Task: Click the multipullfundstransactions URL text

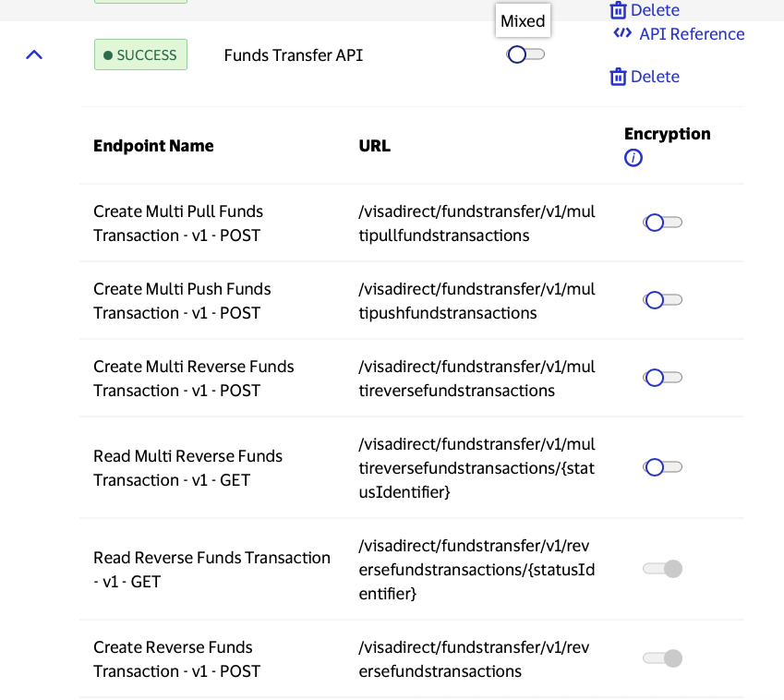Action: point(476,223)
